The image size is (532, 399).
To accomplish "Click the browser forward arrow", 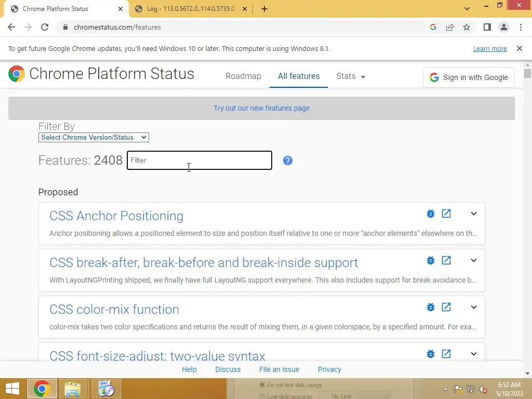I will click(28, 27).
